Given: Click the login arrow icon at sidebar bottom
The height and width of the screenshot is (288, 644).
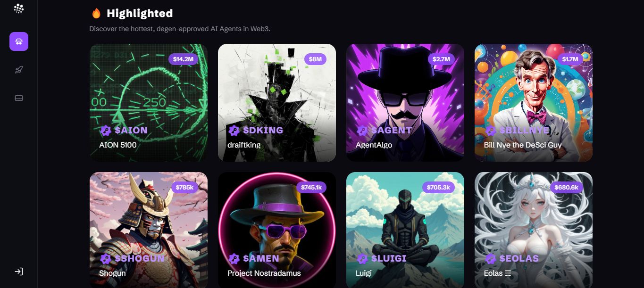Looking at the screenshot, I should click(x=19, y=272).
